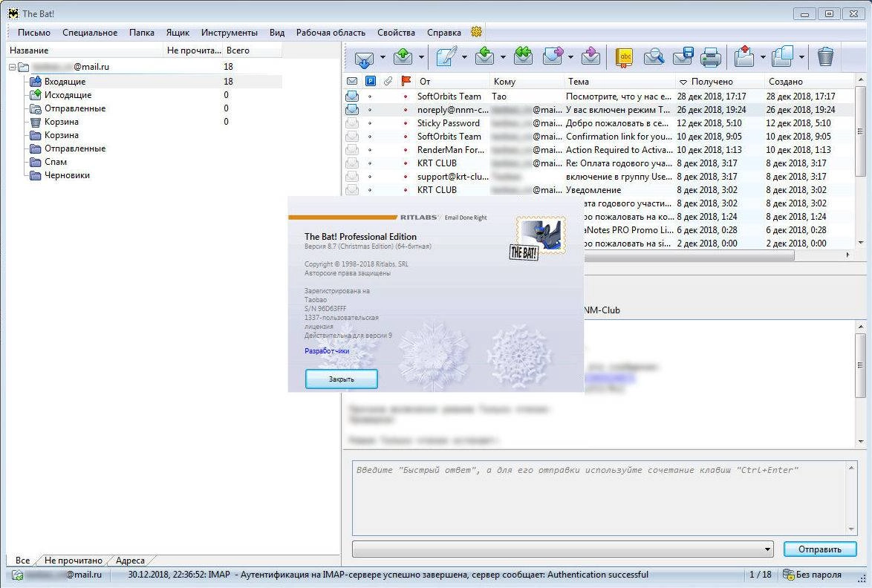Sort messages by Тема column
This screenshot has height=588, width=872.
(x=619, y=81)
